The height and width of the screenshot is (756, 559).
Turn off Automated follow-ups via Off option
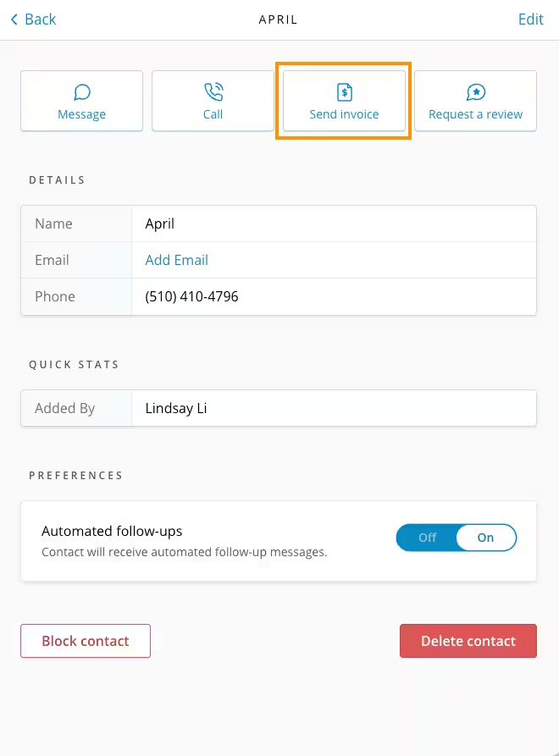point(427,538)
